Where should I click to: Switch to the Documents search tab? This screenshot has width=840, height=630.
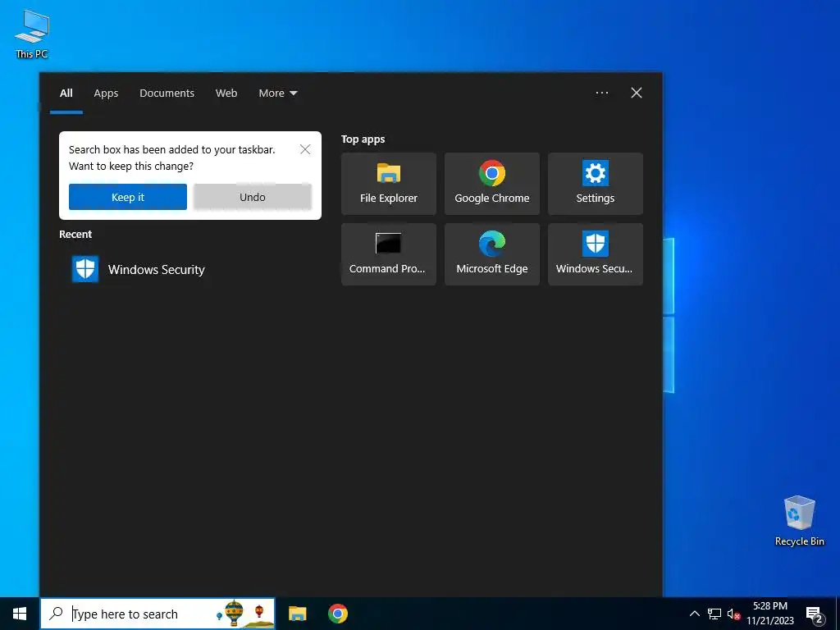tap(167, 94)
